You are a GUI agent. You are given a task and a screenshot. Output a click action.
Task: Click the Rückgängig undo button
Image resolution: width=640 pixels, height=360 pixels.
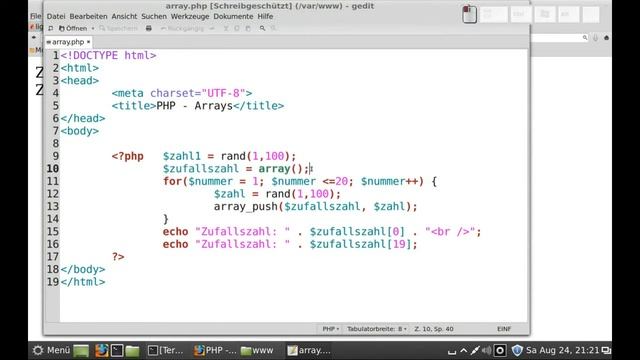click(x=181, y=29)
